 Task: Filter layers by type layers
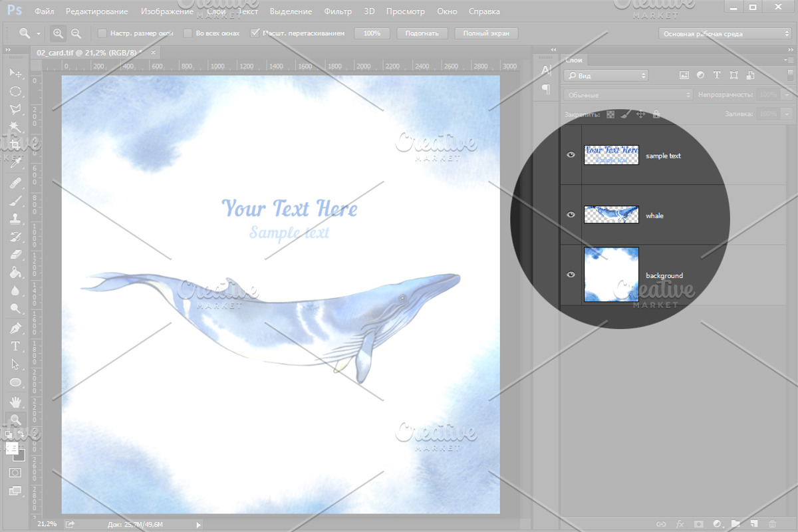[717, 76]
